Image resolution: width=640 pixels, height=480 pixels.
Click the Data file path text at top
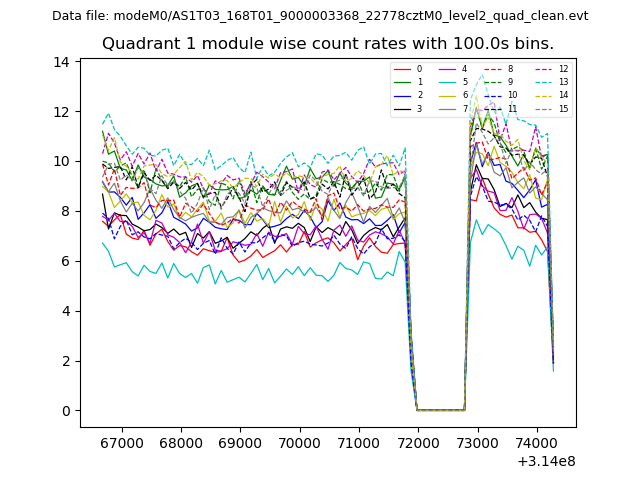[x=320, y=16]
